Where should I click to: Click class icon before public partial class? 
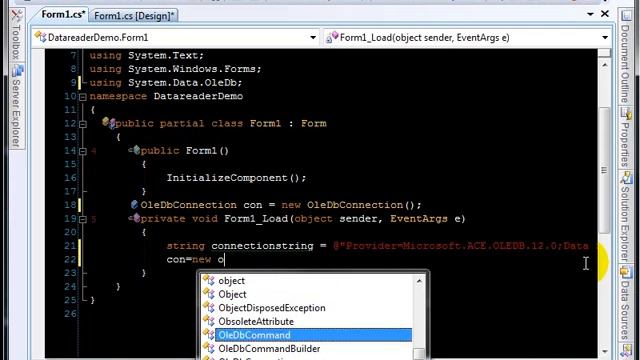109,122
